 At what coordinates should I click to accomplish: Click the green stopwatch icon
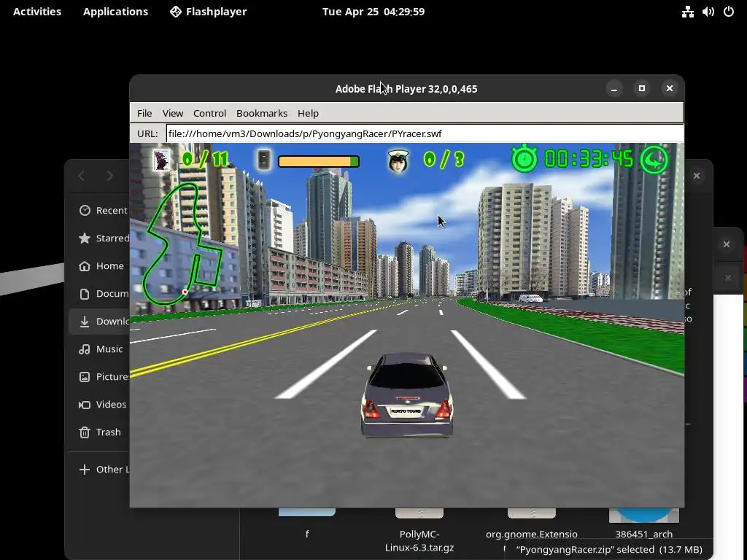[524, 158]
